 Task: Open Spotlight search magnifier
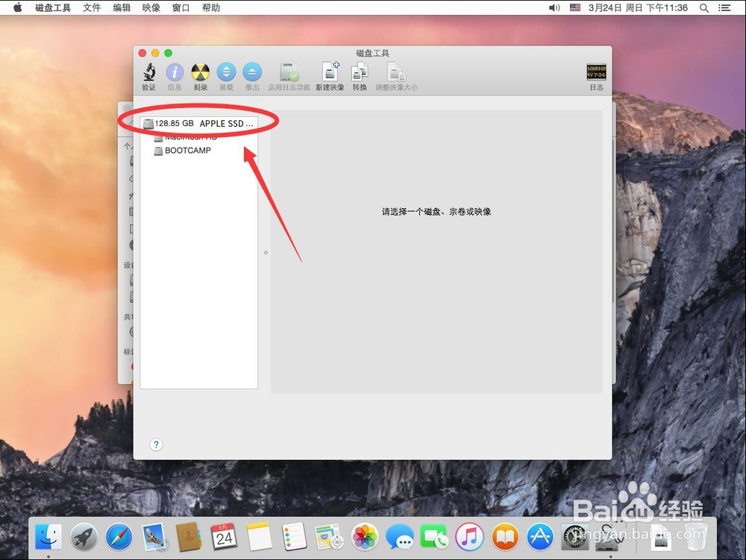click(x=704, y=7)
